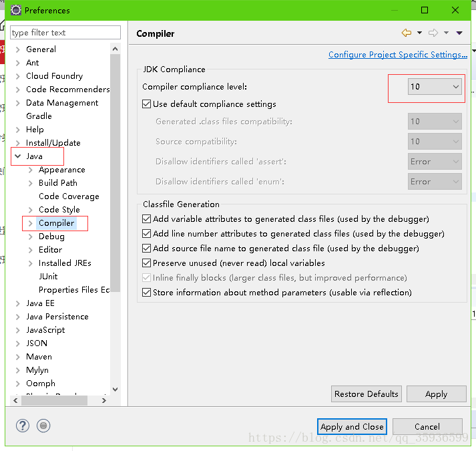Screen dimensions: 476x451
Task: Select Mylyn tree item
Action: click(x=37, y=370)
